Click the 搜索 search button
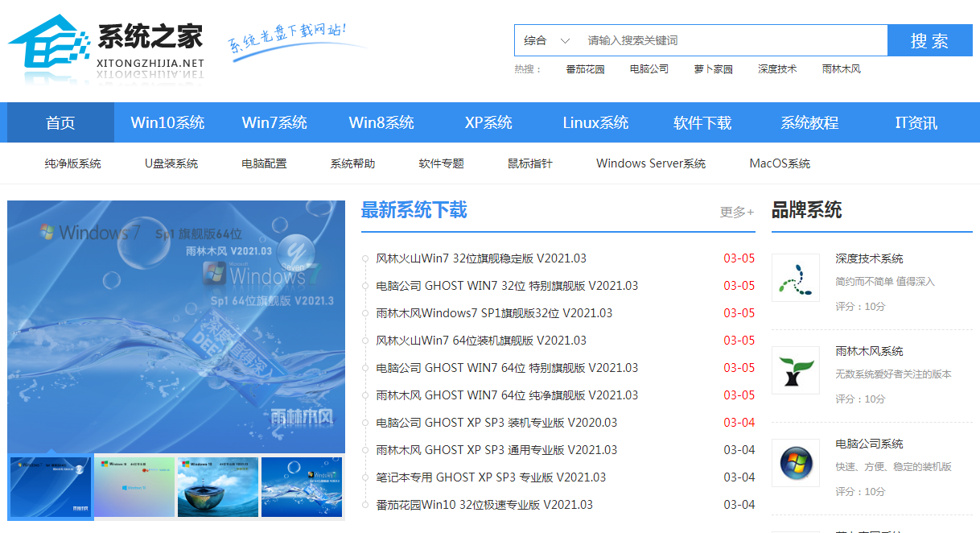 click(x=929, y=40)
